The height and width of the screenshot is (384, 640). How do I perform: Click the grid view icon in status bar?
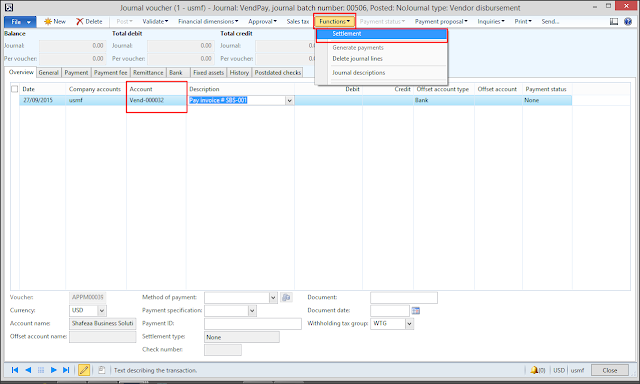[41, 370]
